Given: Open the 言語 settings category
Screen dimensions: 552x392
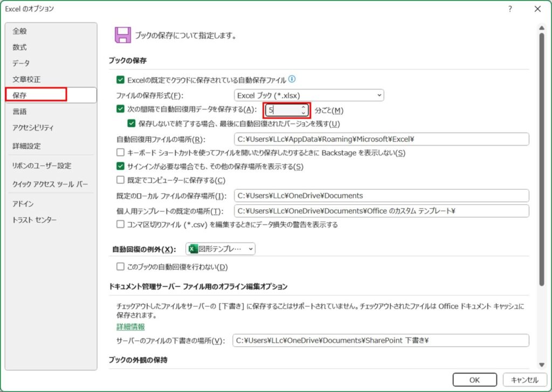Looking at the screenshot, I should tap(20, 112).
